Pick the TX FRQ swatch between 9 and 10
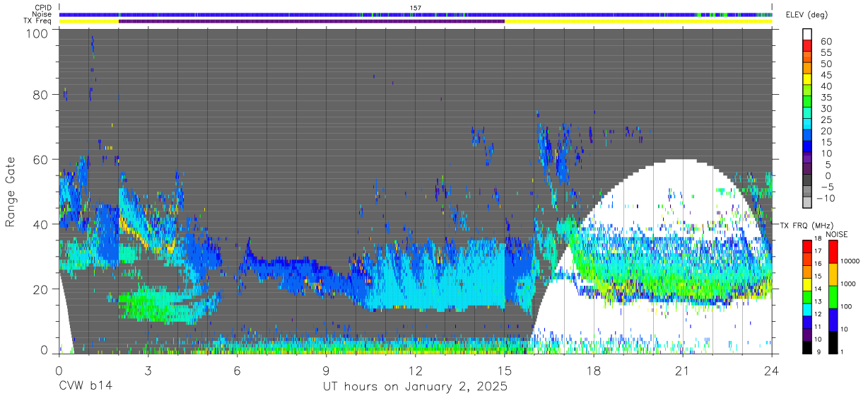This screenshot has width=868, height=401. pyautogui.click(x=807, y=347)
